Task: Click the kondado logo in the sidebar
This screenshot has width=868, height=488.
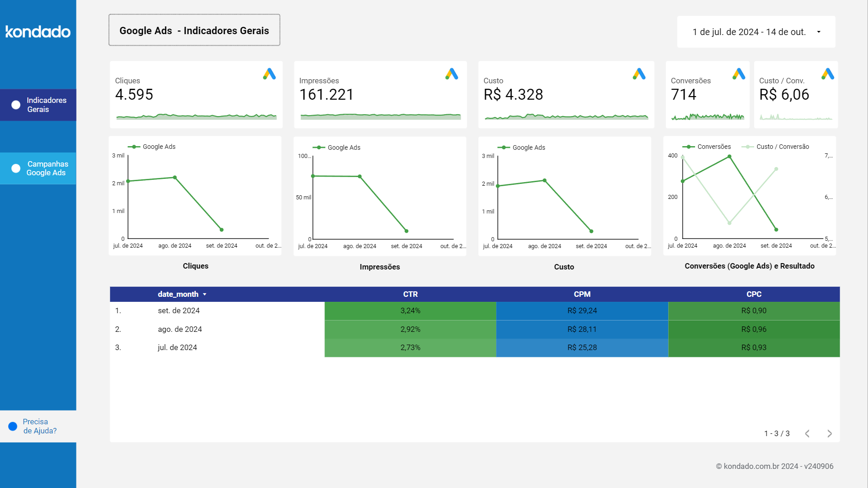Action: [38, 32]
